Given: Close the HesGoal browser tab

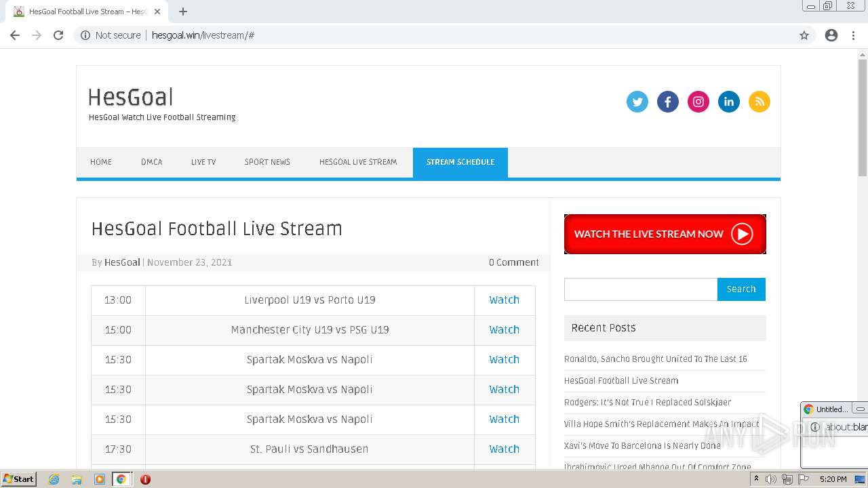Looking at the screenshot, I should (158, 12).
